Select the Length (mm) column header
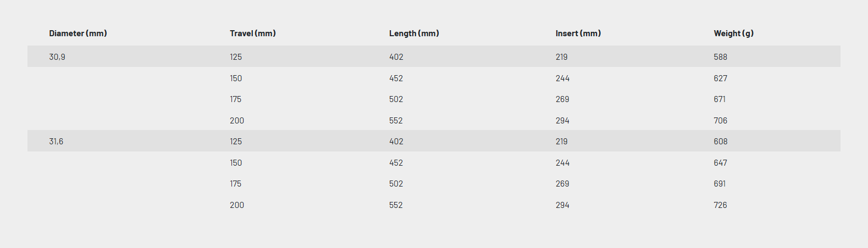 pyautogui.click(x=414, y=33)
